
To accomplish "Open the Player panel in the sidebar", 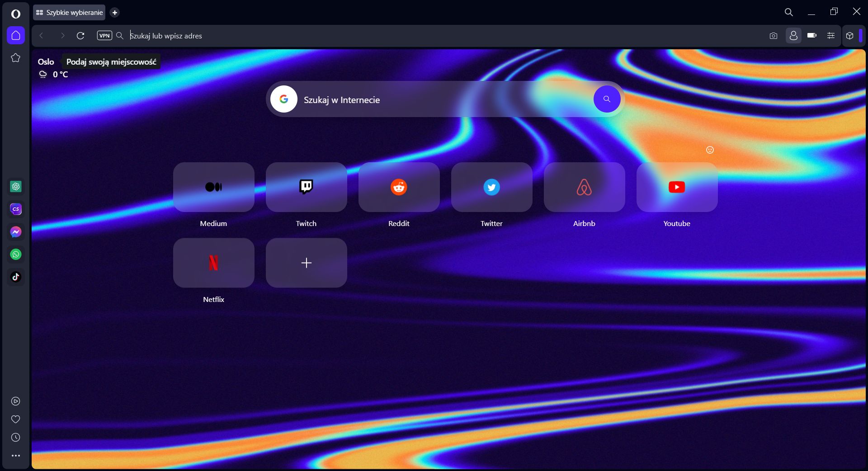I will pyautogui.click(x=16, y=401).
